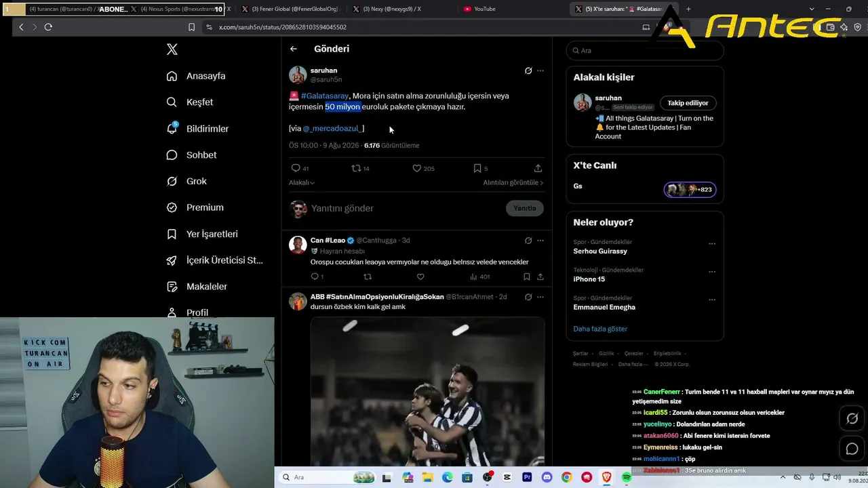Open saruhan's profile avatar on the post

coord(298,75)
